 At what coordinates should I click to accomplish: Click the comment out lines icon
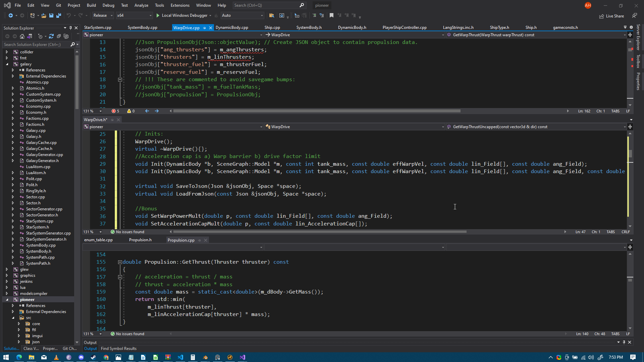(314, 15)
